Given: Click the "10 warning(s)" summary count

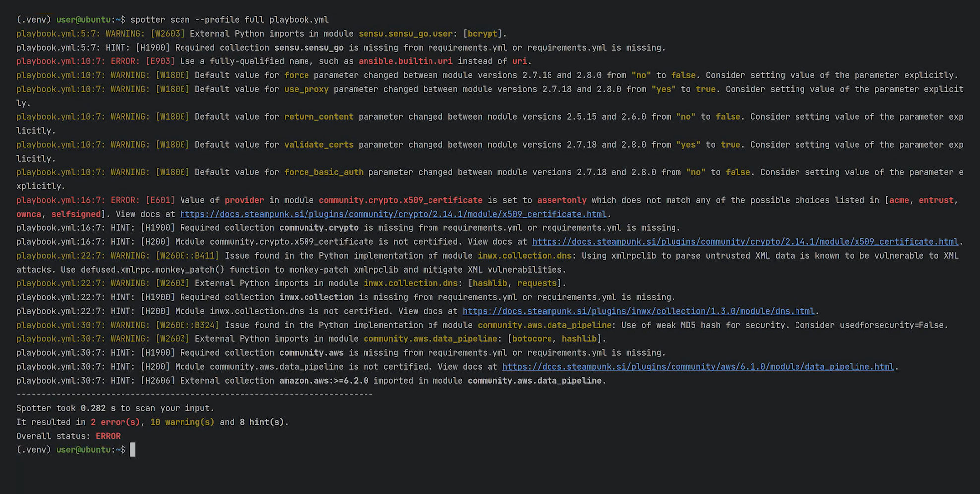Looking at the screenshot, I should pos(182,422).
